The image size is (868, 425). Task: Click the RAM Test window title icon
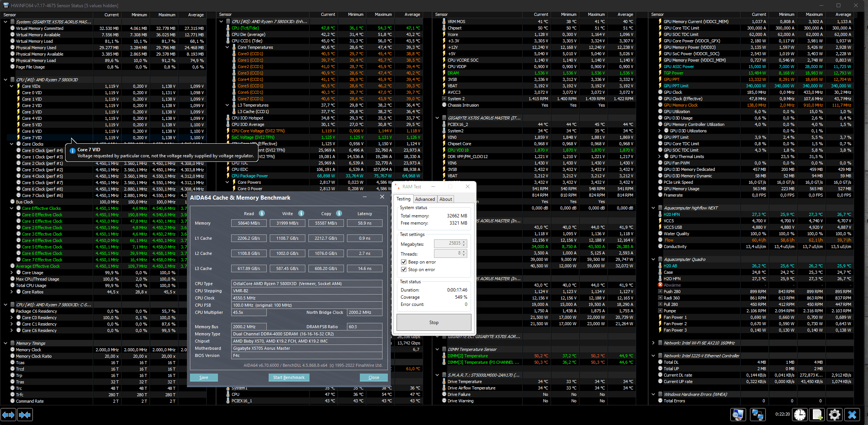click(x=397, y=187)
